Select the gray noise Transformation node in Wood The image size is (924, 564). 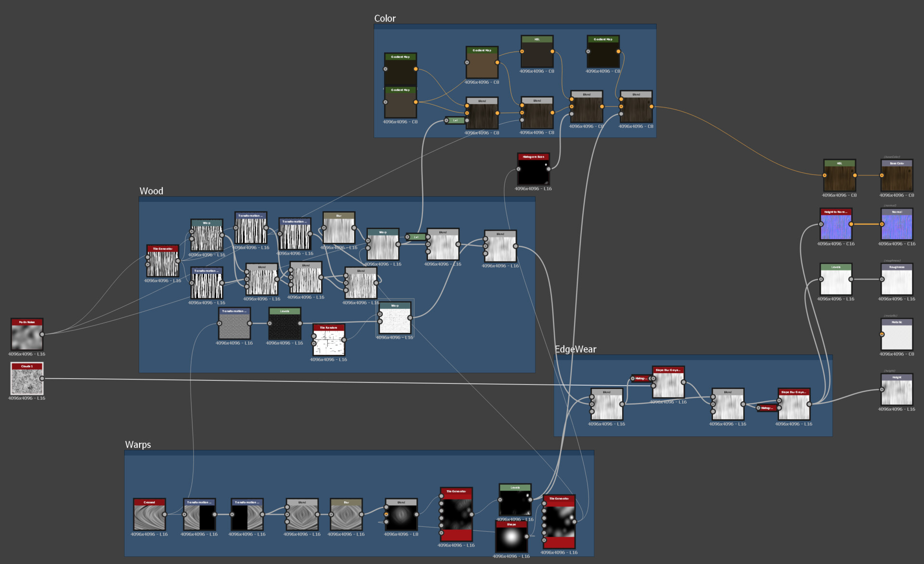click(x=234, y=324)
